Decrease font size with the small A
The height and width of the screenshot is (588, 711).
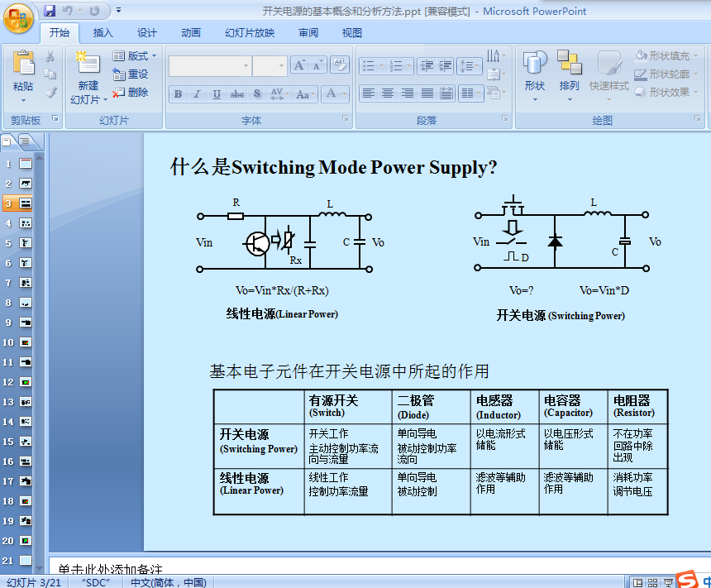[317, 65]
